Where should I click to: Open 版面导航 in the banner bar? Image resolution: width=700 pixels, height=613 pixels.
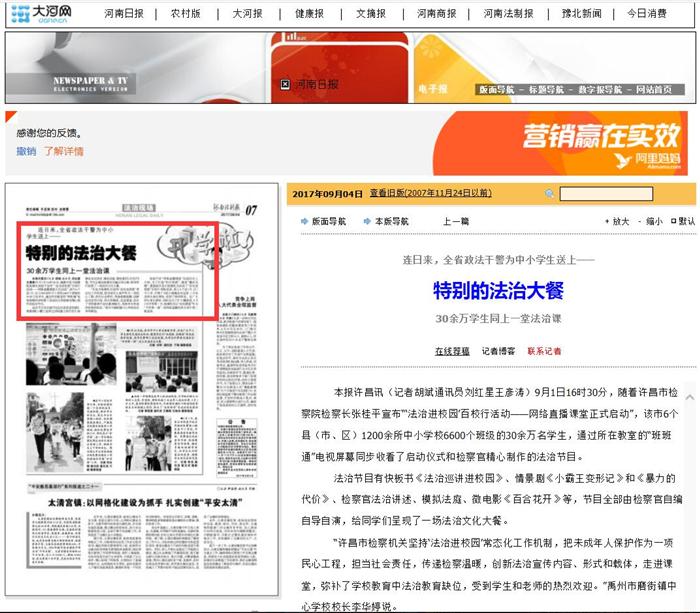pyautogui.click(x=496, y=90)
